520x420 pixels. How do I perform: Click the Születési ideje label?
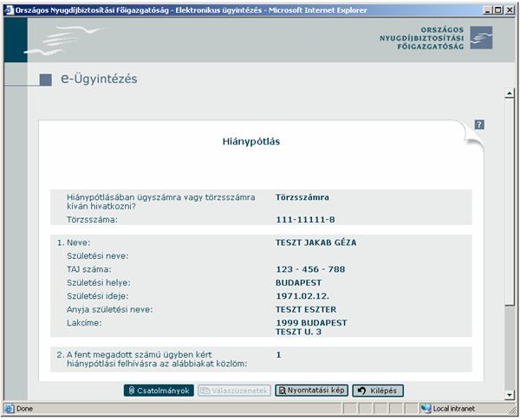[x=97, y=296]
